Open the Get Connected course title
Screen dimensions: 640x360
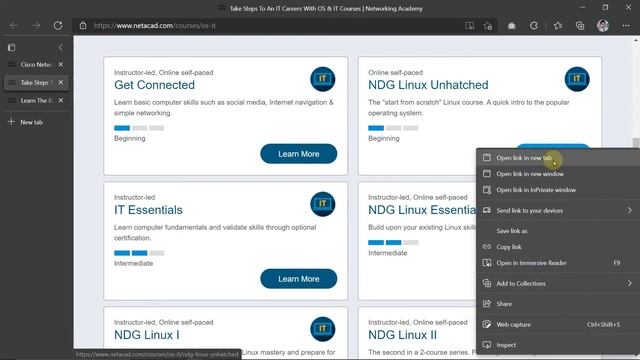(x=154, y=85)
